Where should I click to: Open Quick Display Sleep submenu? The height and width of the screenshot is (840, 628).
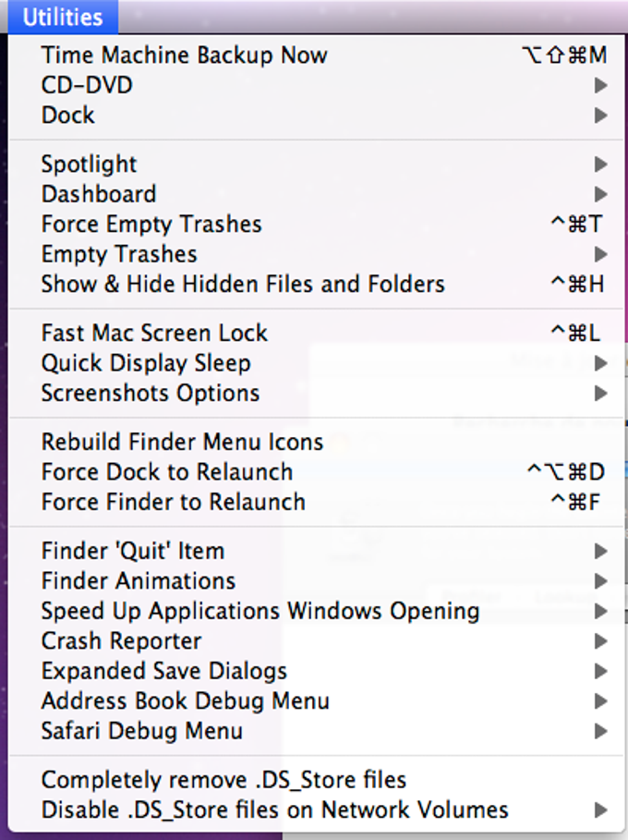pos(317,362)
